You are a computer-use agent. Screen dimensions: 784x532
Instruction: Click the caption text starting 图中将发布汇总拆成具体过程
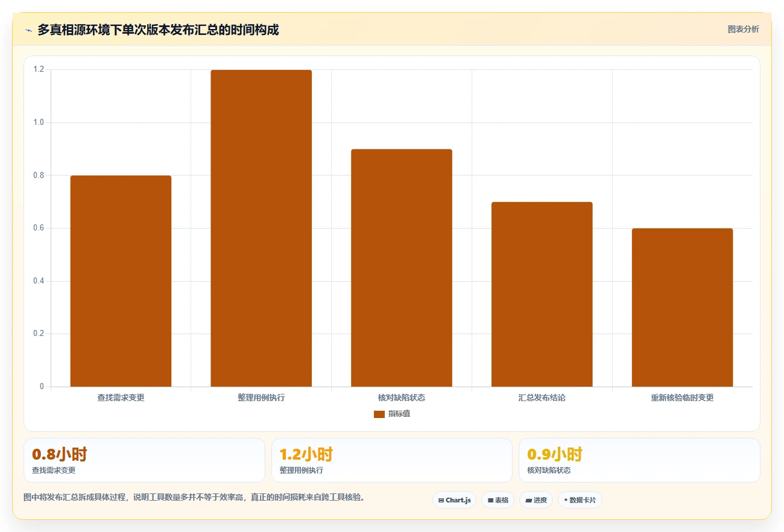click(194, 498)
